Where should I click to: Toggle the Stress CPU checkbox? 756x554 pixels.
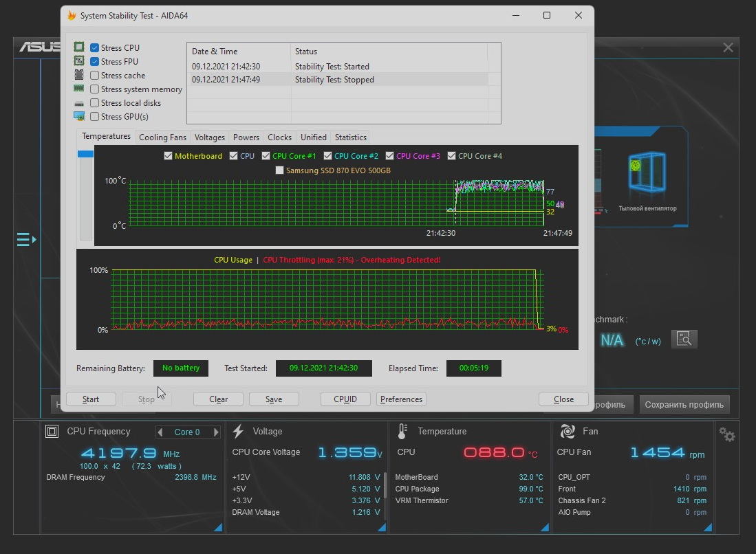tap(94, 47)
